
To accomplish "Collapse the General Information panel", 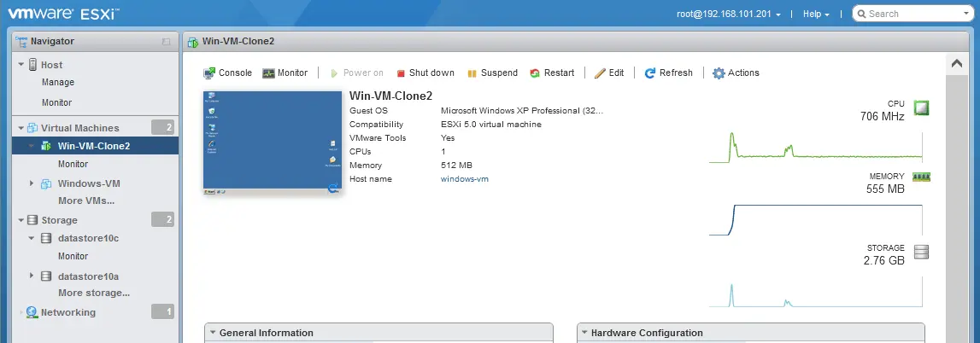I will tap(213, 333).
